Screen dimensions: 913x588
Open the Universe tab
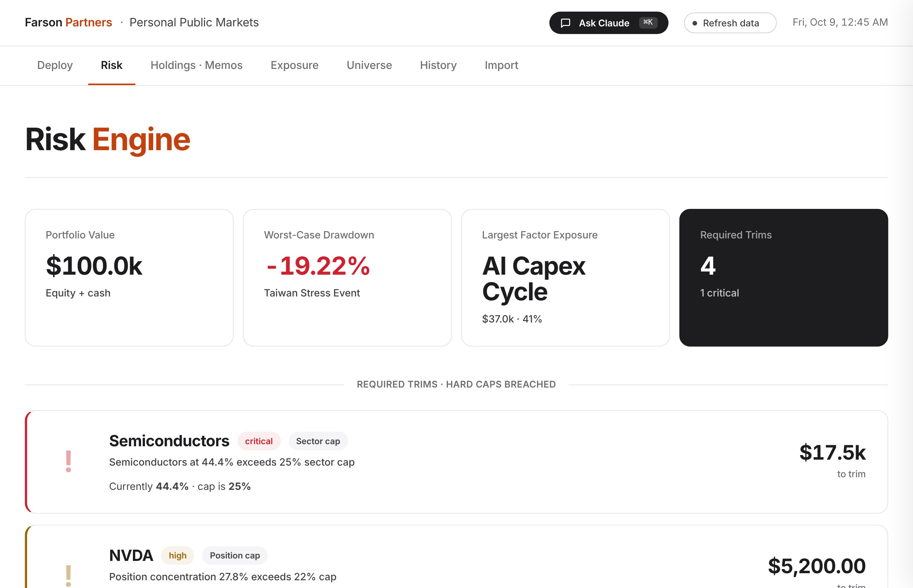(x=369, y=65)
